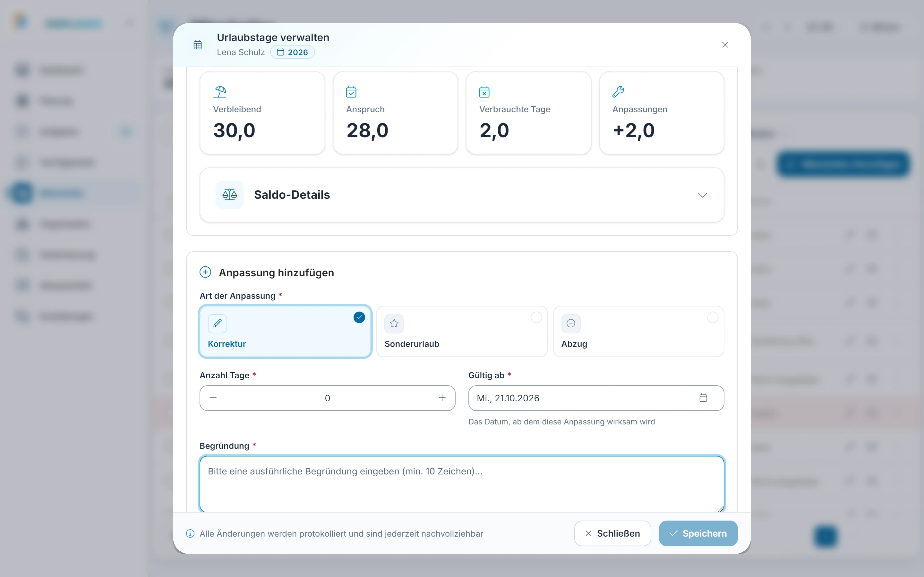The height and width of the screenshot is (577, 924).
Task: Click the balance scale icon in Saldo-Details
Action: pyautogui.click(x=229, y=195)
